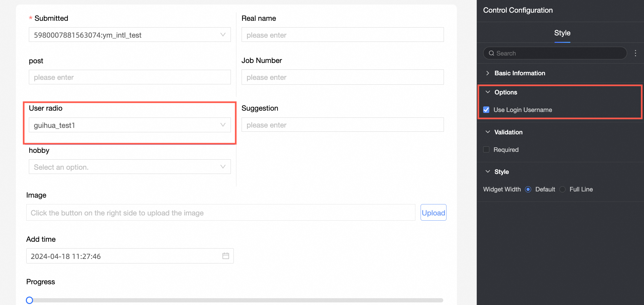The image size is (644, 305).
Task: Enable the Required validation checkbox
Action: tap(486, 150)
